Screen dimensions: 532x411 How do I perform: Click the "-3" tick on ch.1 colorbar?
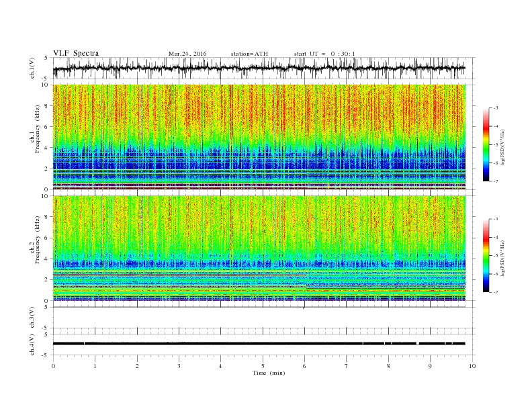click(x=496, y=108)
